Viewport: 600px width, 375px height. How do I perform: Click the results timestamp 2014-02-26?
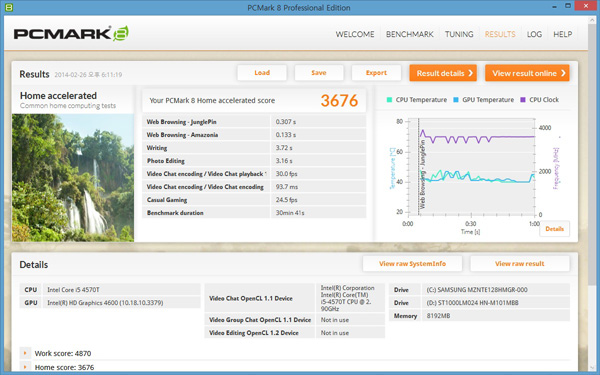[x=88, y=75]
